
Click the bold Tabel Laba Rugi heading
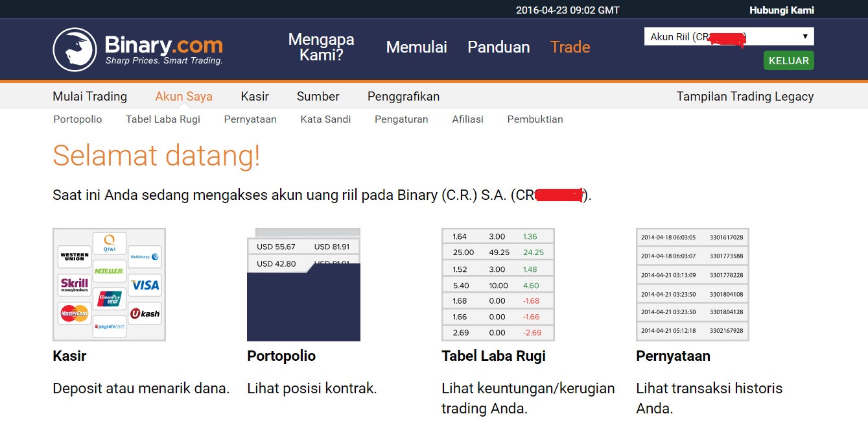pyautogui.click(x=494, y=356)
